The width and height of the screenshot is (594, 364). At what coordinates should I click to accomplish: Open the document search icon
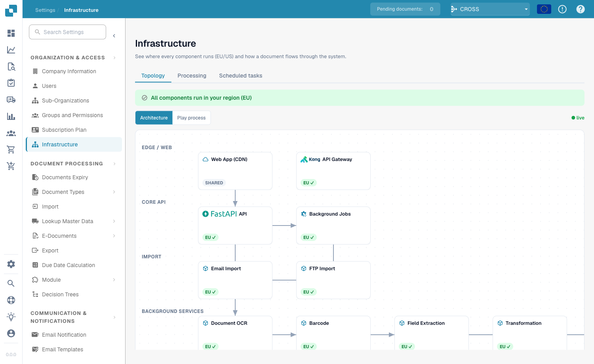coord(11,66)
